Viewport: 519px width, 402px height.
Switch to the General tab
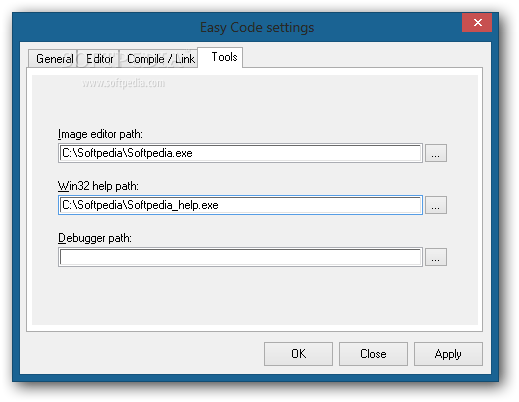coord(53,59)
